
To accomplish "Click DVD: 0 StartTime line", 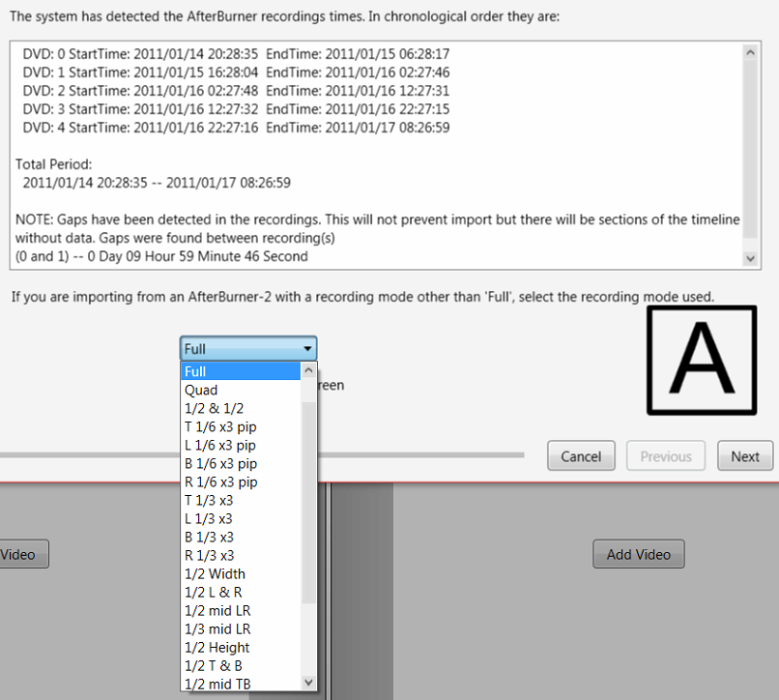I will click(x=236, y=54).
